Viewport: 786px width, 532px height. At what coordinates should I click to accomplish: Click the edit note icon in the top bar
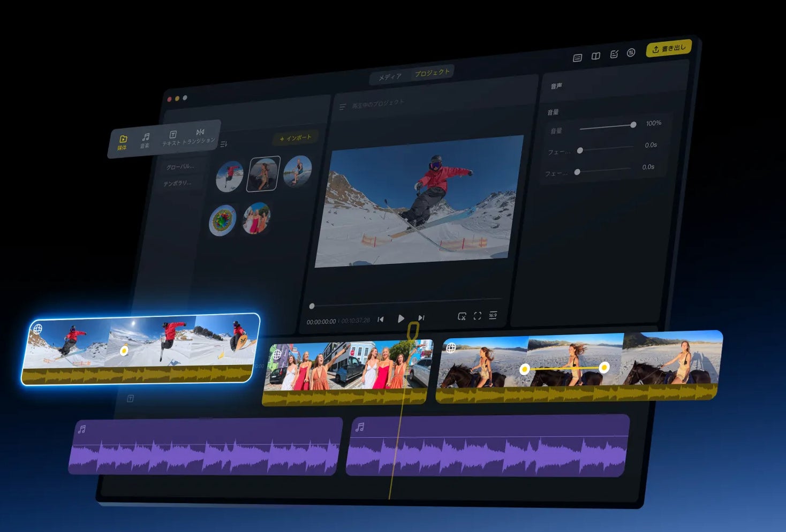pos(614,54)
